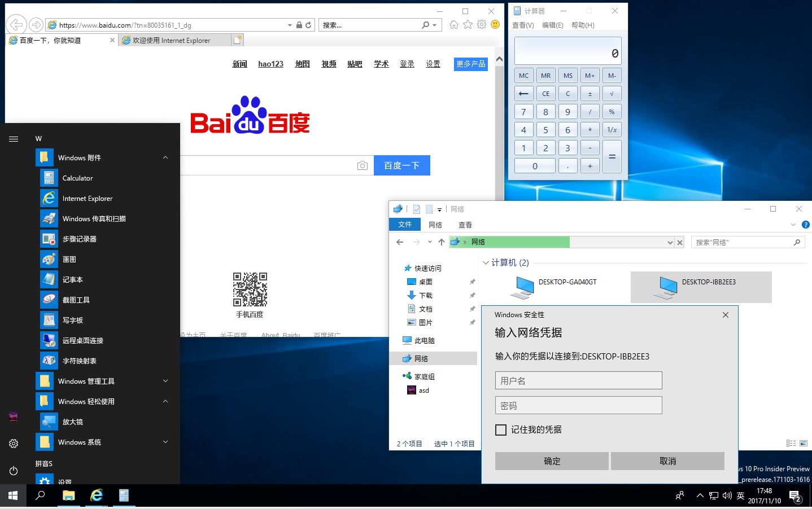Refresh the page in Internet Explorer
812x509 pixels.
tap(308, 25)
